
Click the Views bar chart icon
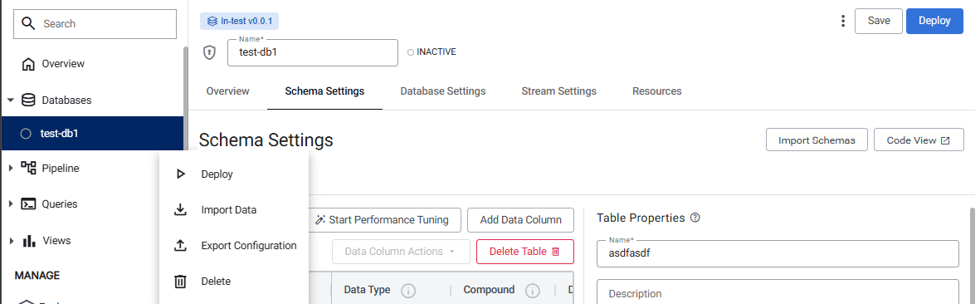[29, 241]
